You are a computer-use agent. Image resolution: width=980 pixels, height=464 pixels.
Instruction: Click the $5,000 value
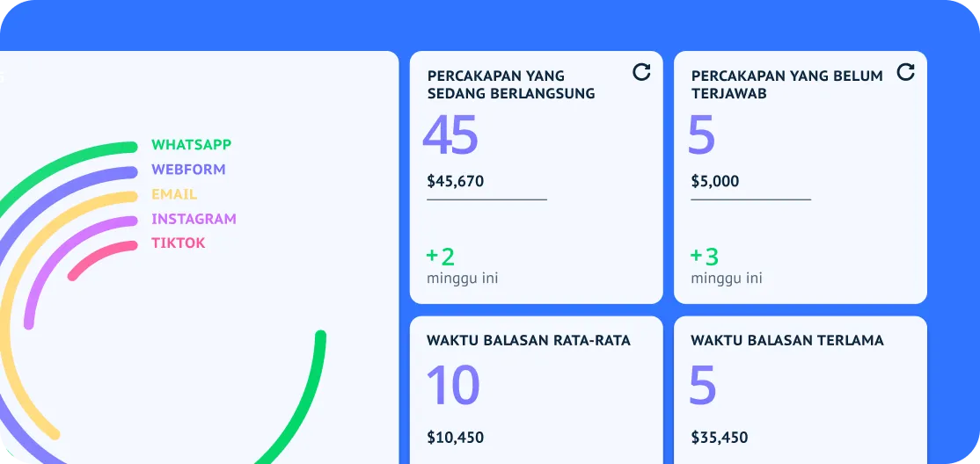[x=714, y=182]
